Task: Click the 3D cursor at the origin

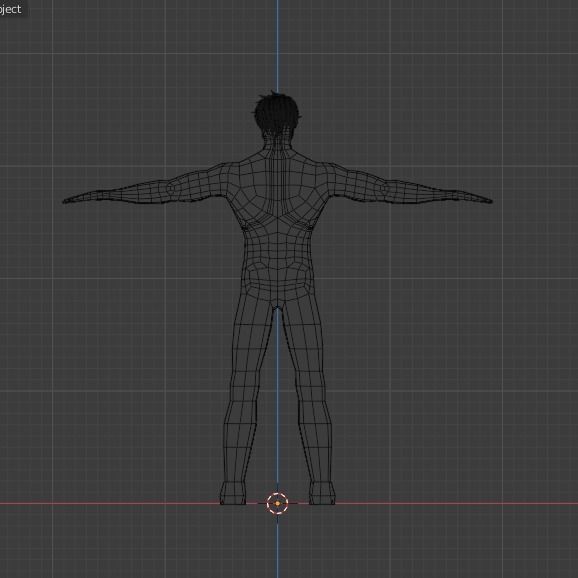Action: tap(277, 503)
